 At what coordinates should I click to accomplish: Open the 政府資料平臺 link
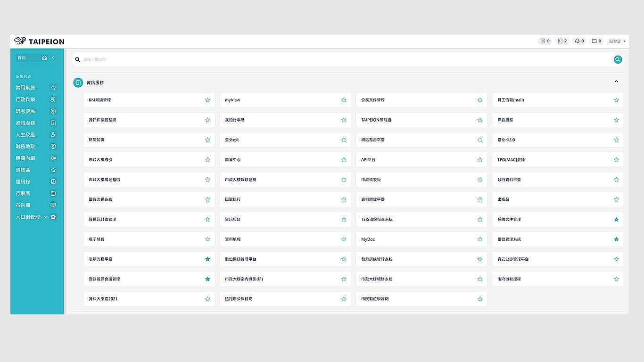coord(509,180)
